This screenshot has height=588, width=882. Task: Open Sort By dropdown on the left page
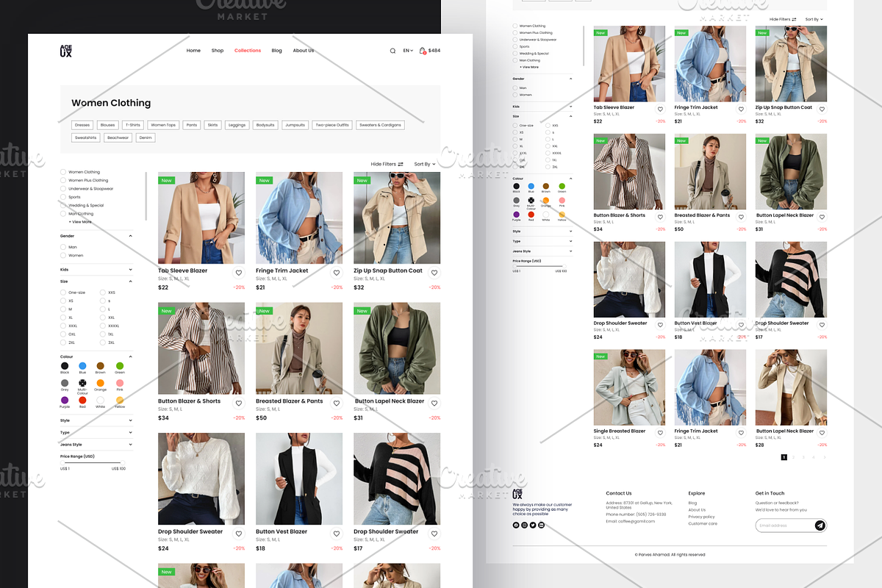click(x=425, y=165)
